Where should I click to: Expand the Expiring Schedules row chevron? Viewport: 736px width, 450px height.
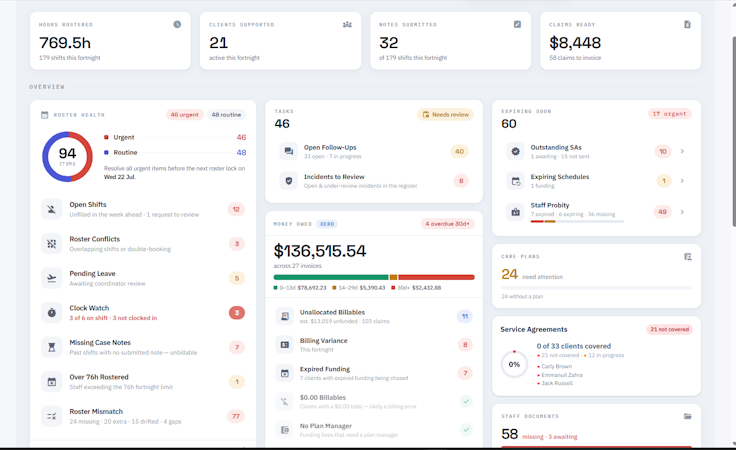[x=682, y=181]
